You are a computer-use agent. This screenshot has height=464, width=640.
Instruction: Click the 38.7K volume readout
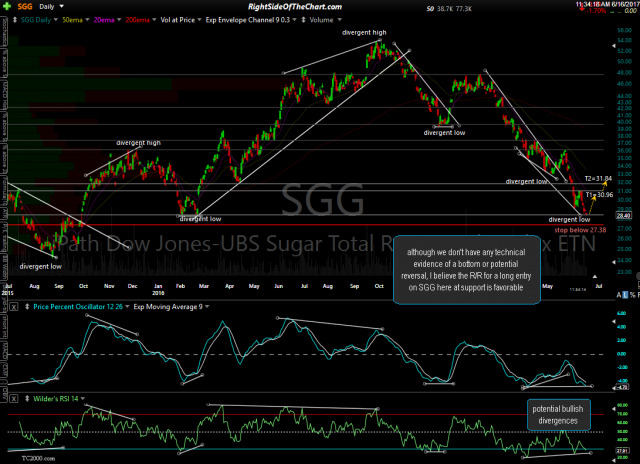(445, 8)
